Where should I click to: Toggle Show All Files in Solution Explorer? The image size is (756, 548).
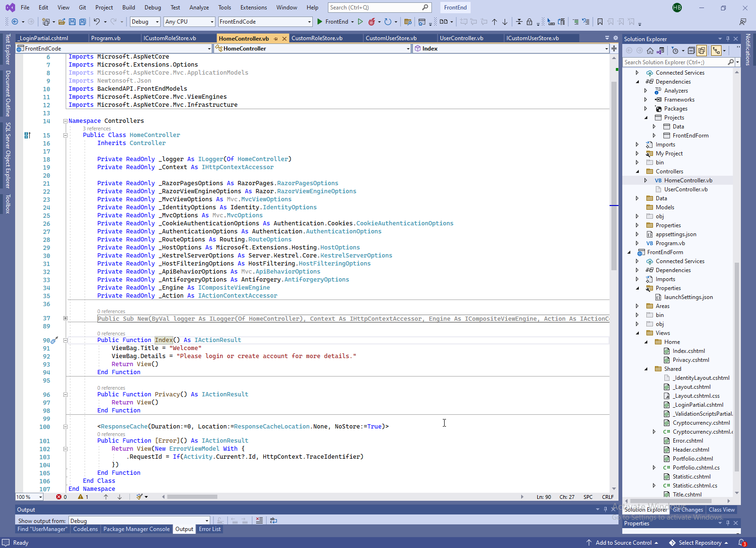(x=702, y=51)
